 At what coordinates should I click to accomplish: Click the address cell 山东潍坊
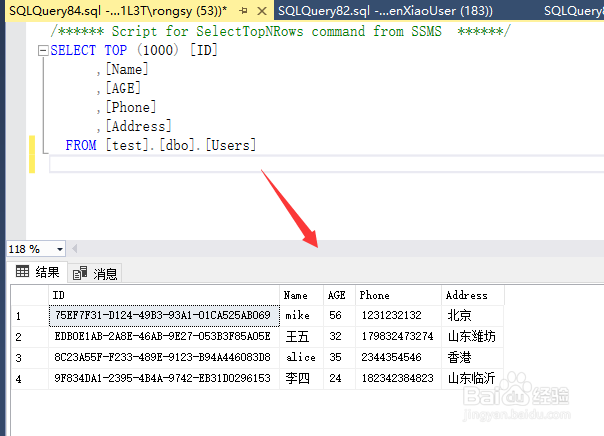point(473,337)
